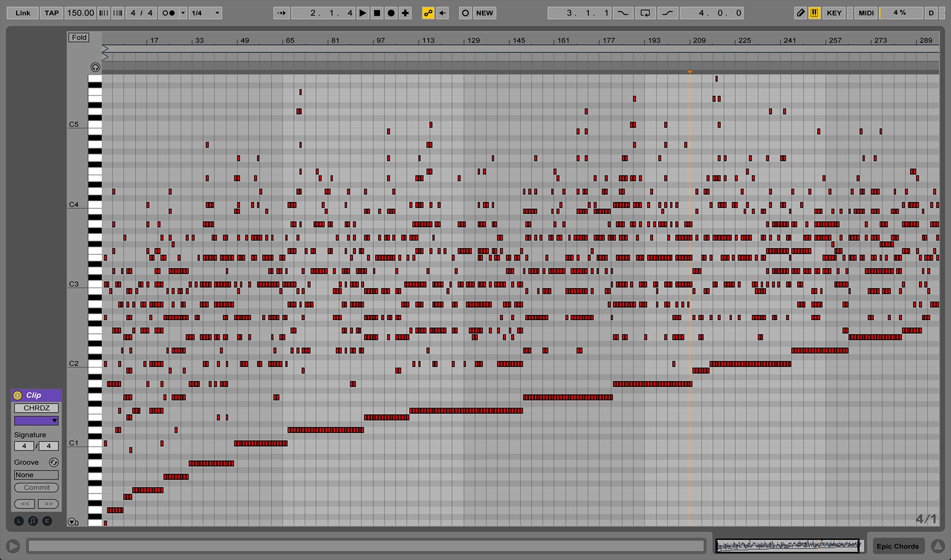Click the Phase Nudge Down icon
The width and height of the screenshot is (951, 560).
[103, 13]
